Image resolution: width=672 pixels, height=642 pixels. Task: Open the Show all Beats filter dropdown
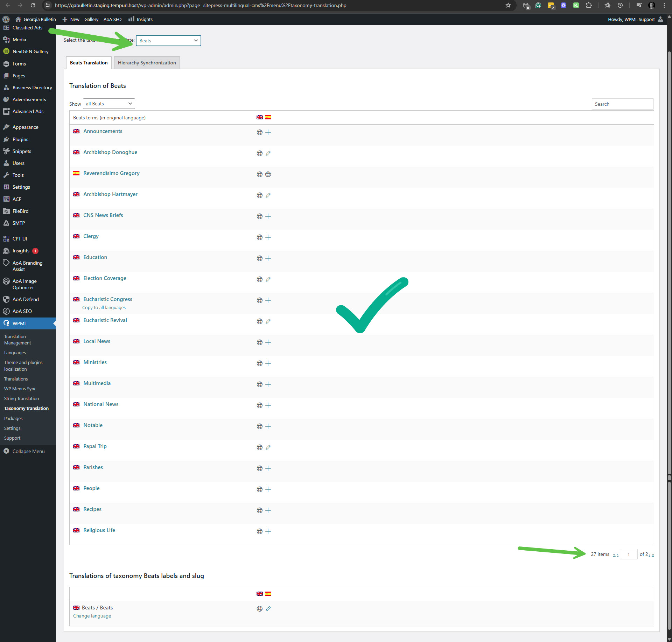109,104
